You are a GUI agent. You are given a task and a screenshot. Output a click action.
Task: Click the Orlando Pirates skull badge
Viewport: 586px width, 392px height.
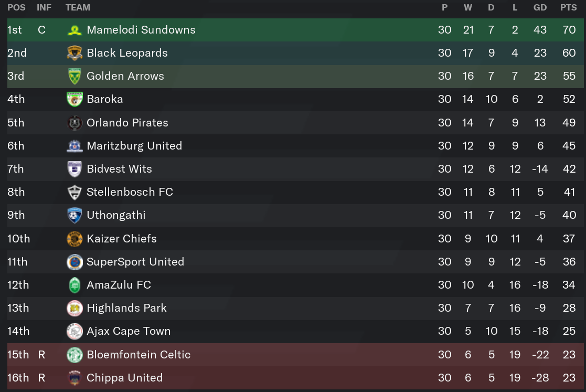click(x=74, y=123)
